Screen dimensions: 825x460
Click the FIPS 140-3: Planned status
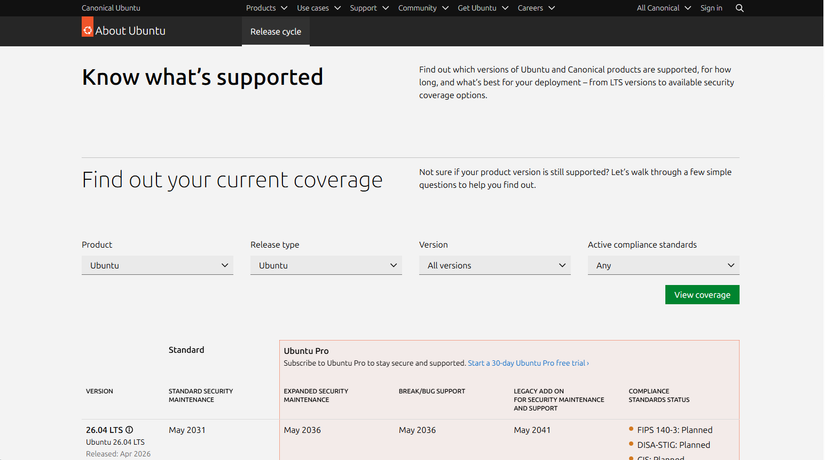(x=675, y=430)
